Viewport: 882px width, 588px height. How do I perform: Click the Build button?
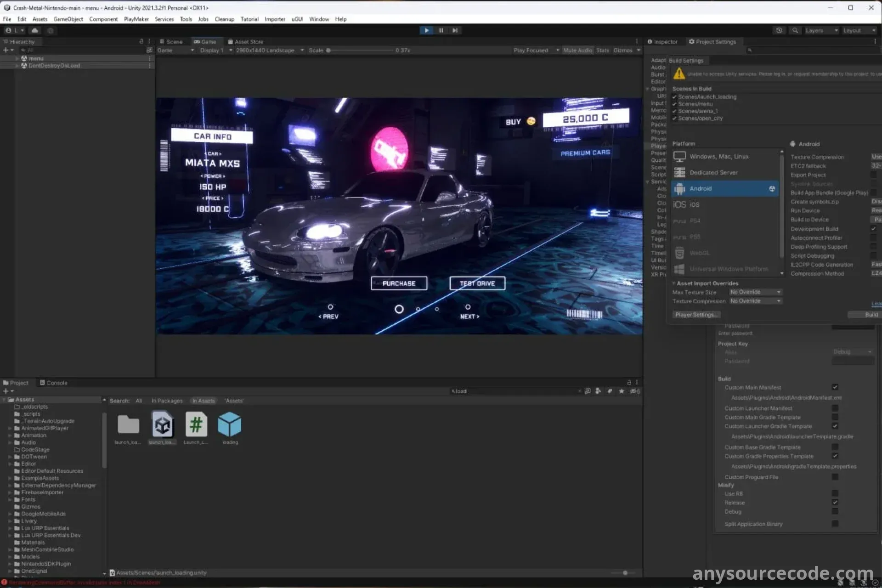point(871,315)
